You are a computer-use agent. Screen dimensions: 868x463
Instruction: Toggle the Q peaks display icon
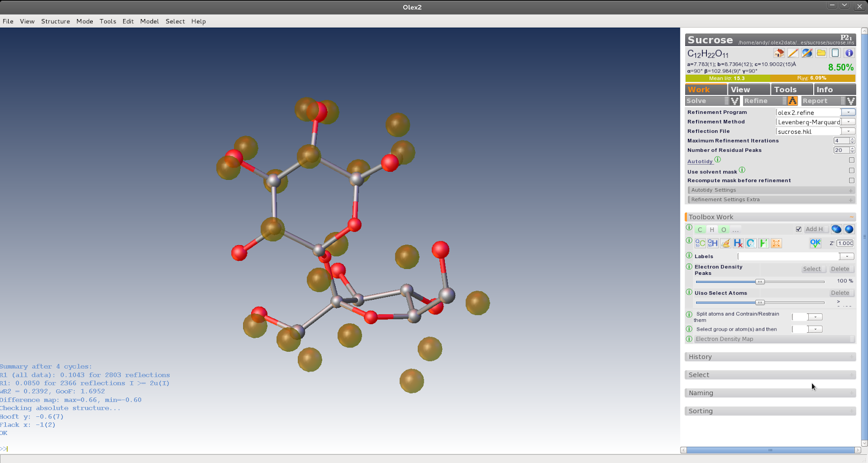751,243
